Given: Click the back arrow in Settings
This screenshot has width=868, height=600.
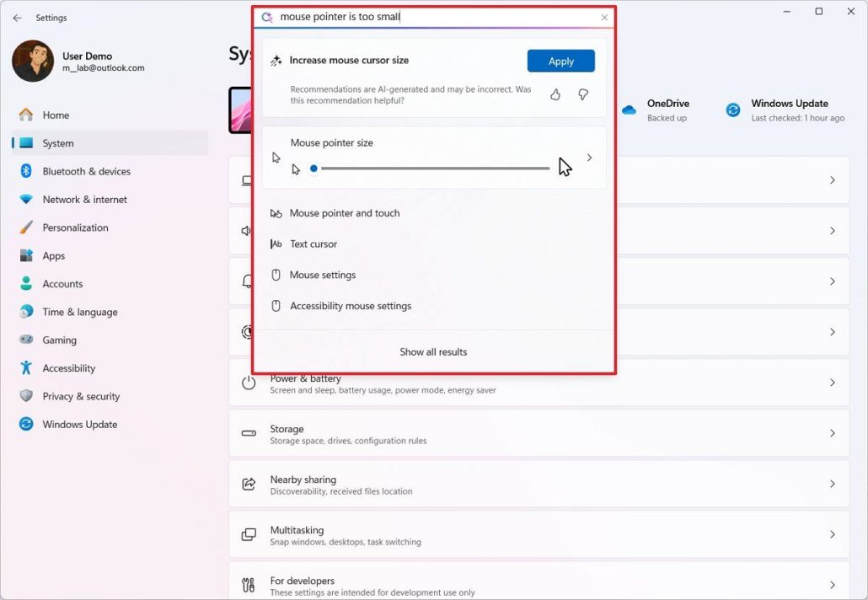Looking at the screenshot, I should coord(17,17).
